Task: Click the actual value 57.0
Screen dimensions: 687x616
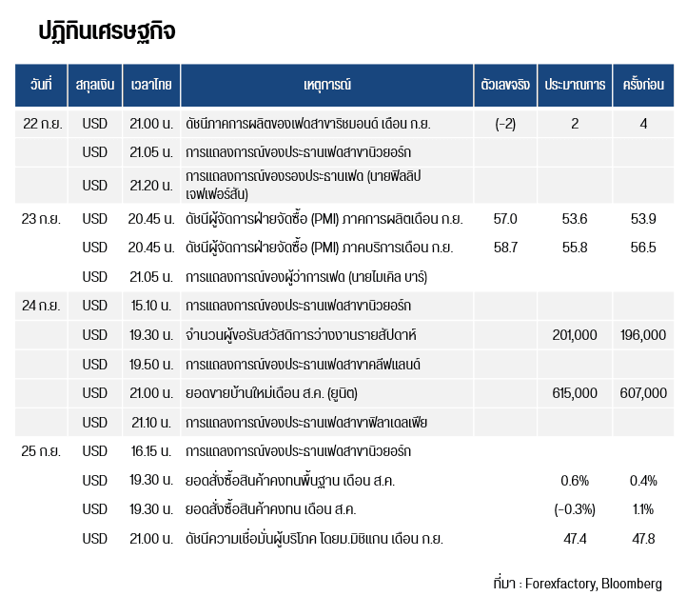Action: pyautogui.click(x=505, y=219)
